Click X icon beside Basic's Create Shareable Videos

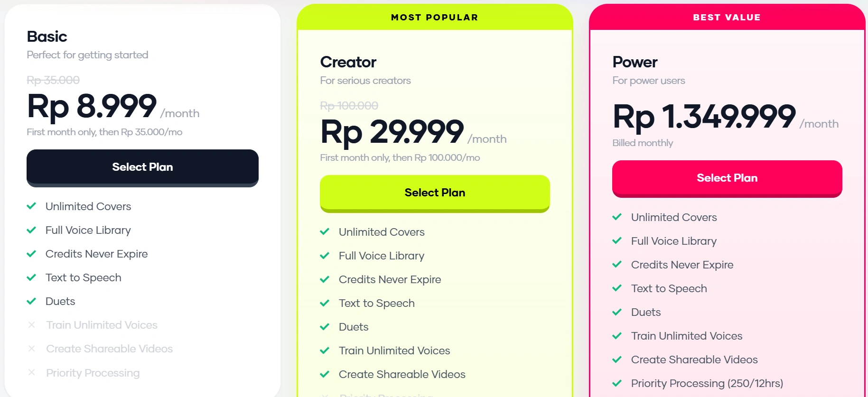[x=32, y=349]
